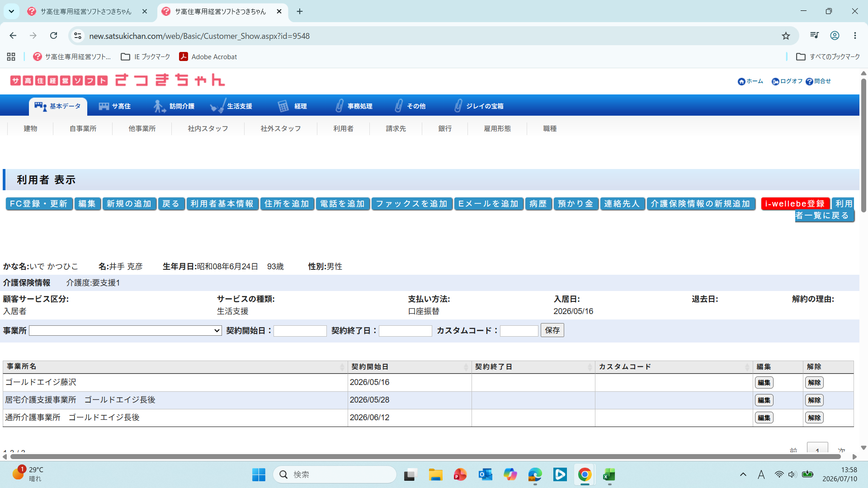The image size is (868, 488).
Task: Open the 生活支援 main tab
Action: tap(231, 106)
